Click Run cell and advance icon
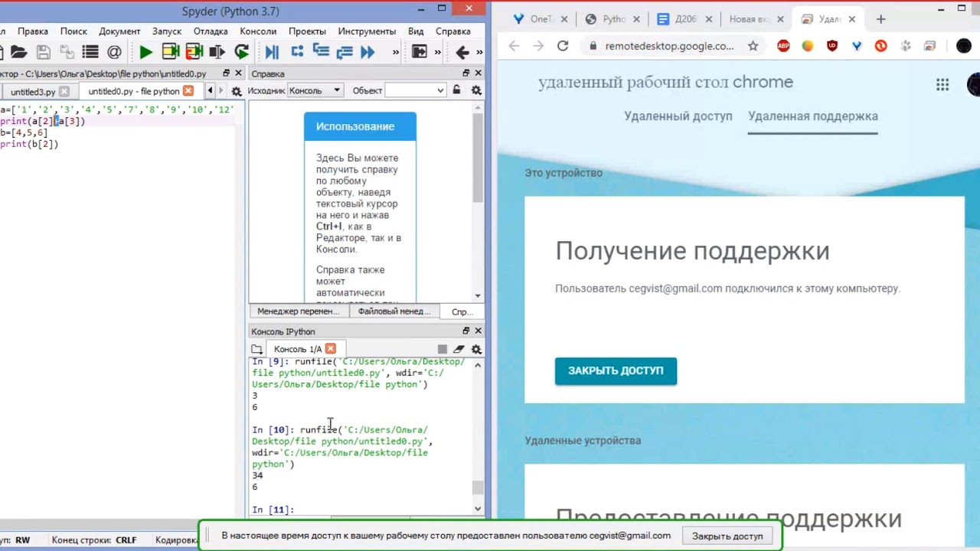The height and width of the screenshot is (551, 980). pos(194,52)
